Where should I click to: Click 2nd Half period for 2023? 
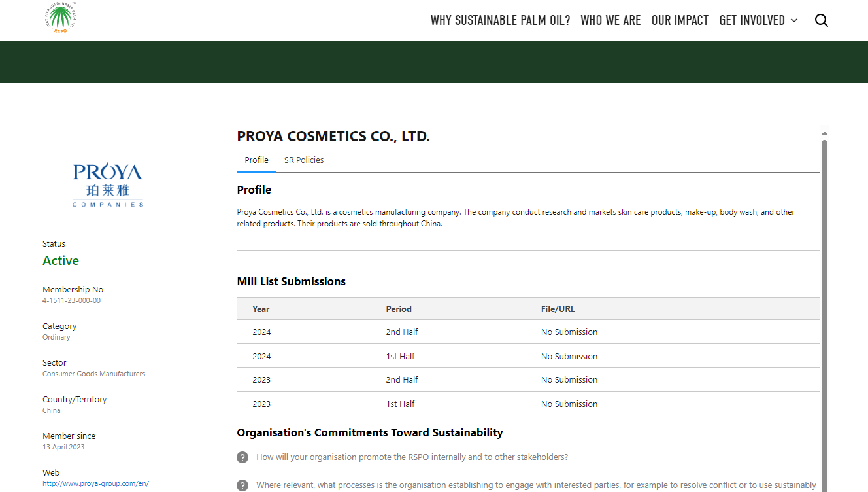tap(402, 380)
